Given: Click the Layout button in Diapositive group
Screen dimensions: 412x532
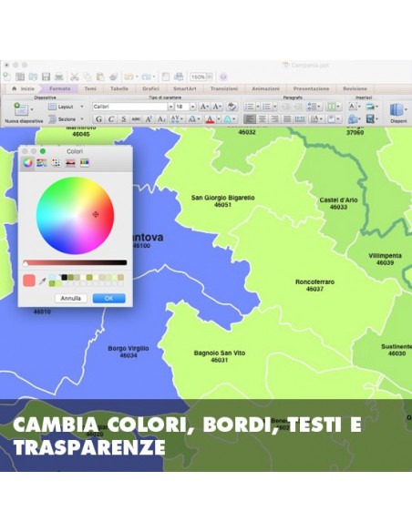Looking at the screenshot, I should 61,107.
